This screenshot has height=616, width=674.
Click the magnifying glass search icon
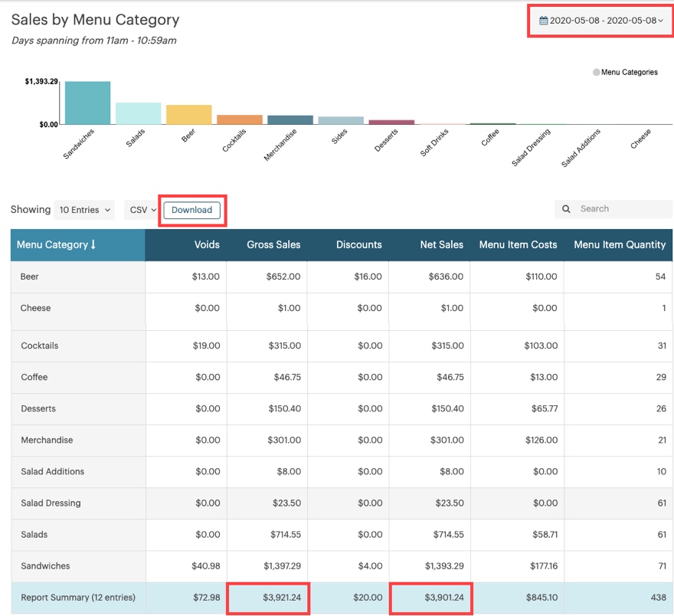pyautogui.click(x=567, y=209)
